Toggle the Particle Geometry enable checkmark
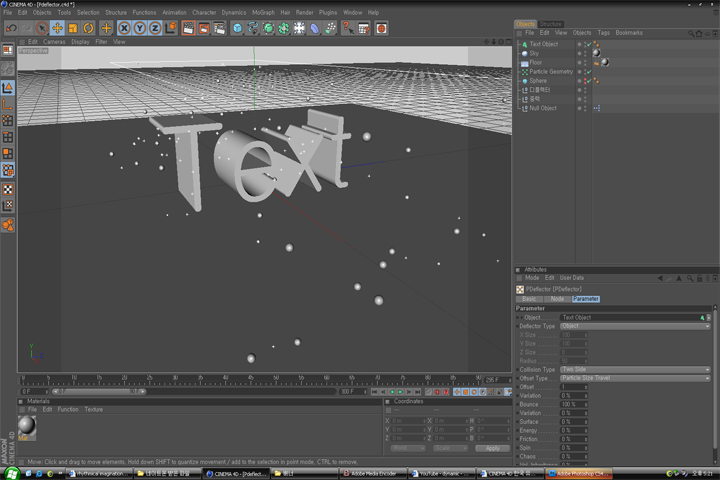 [x=589, y=72]
